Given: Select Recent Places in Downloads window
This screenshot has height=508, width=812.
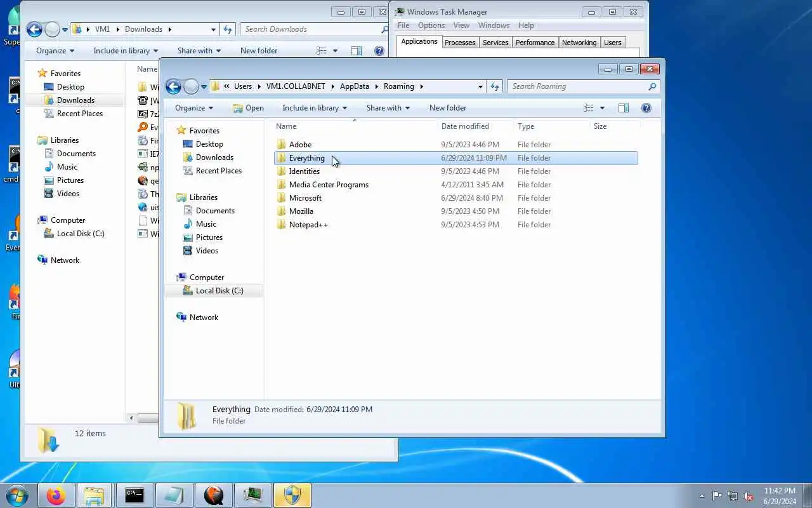Looking at the screenshot, I should coord(79,114).
